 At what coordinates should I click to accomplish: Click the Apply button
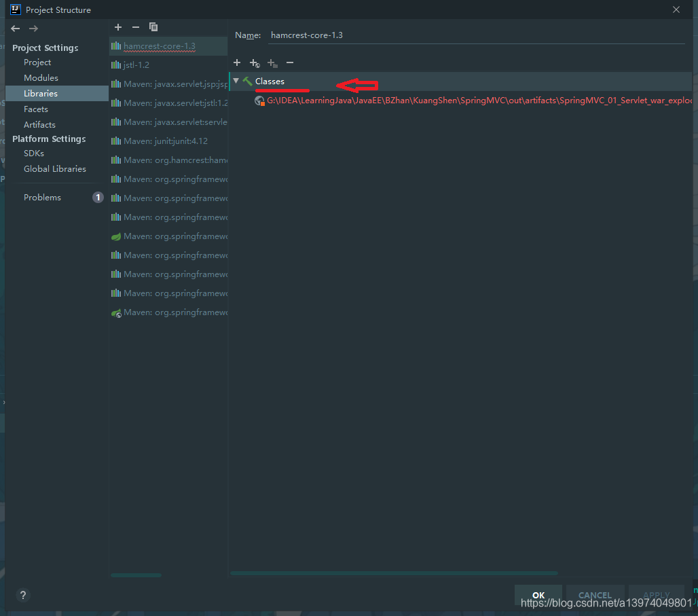[x=656, y=595]
